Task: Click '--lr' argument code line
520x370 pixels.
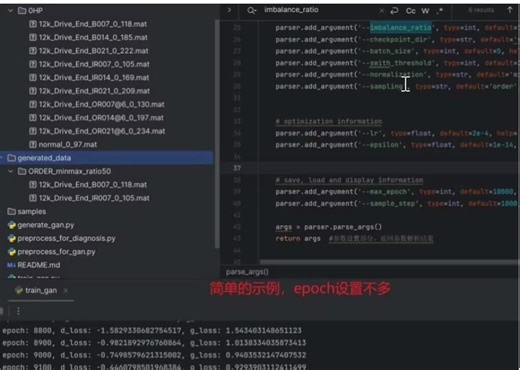Action: tap(397, 133)
